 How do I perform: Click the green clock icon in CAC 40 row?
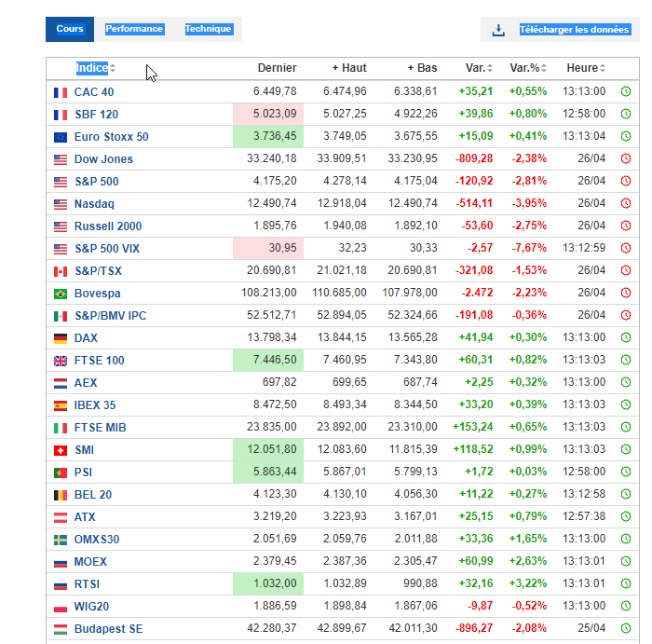point(626,91)
